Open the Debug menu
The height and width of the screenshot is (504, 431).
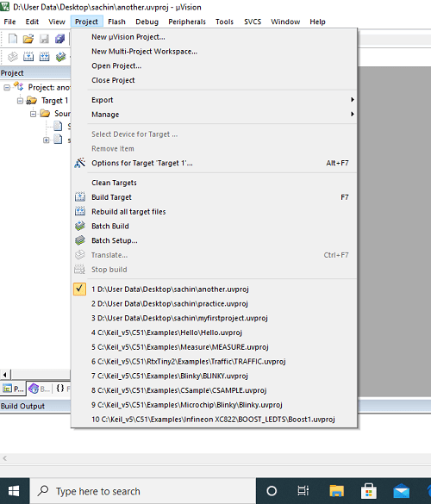tap(147, 22)
